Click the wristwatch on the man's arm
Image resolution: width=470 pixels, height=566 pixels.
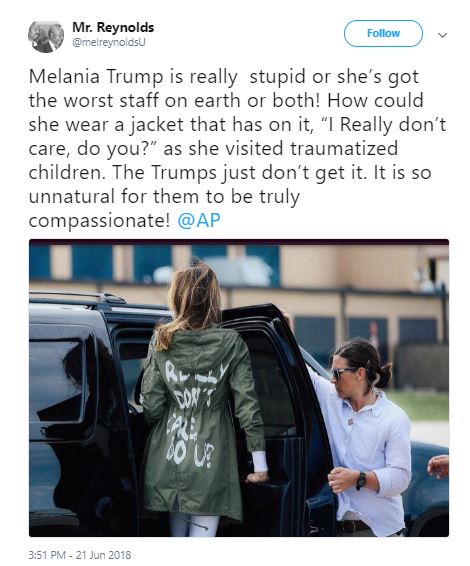tap(361, 481)
